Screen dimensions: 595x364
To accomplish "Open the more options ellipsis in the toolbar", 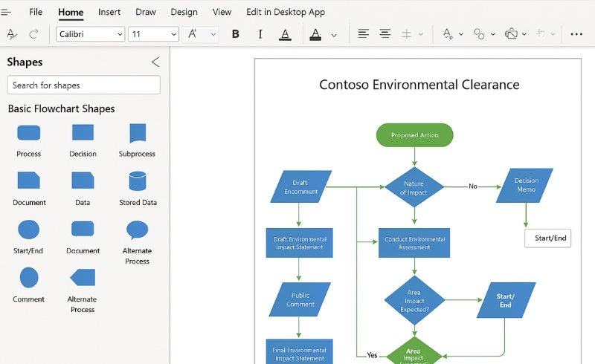I will [576, 34].
